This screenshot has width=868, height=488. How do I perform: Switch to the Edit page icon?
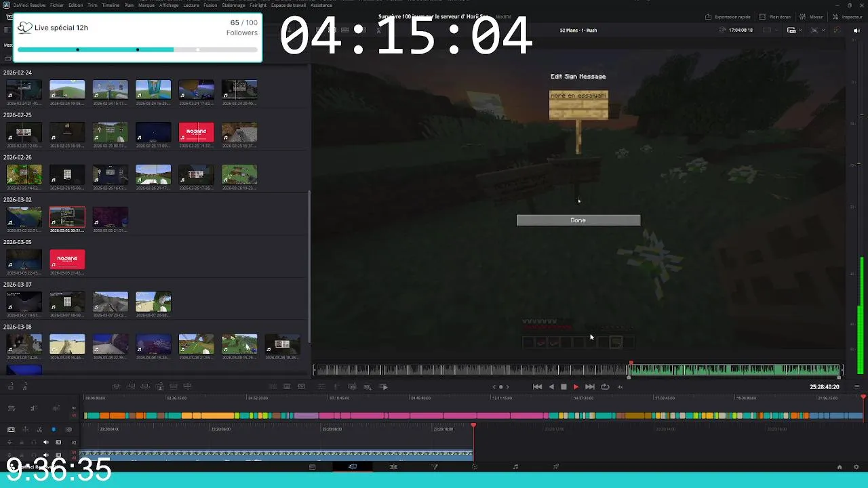click(x=393, y=467)
